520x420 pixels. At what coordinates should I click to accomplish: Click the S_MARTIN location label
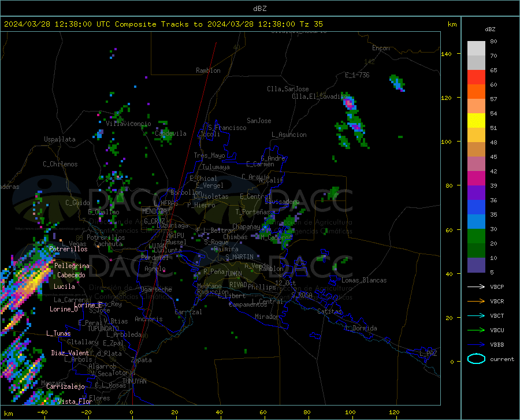[239, 257]
